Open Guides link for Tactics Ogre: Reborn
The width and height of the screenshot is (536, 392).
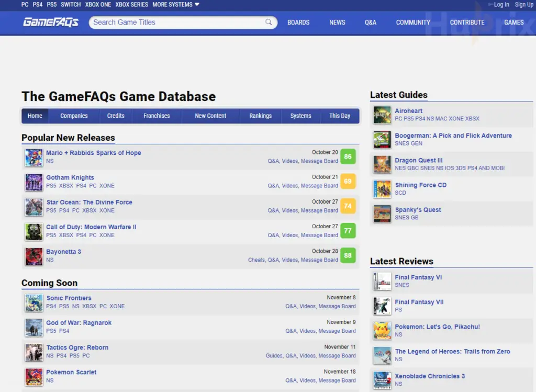pyautogui.click(x=274, y=355)
